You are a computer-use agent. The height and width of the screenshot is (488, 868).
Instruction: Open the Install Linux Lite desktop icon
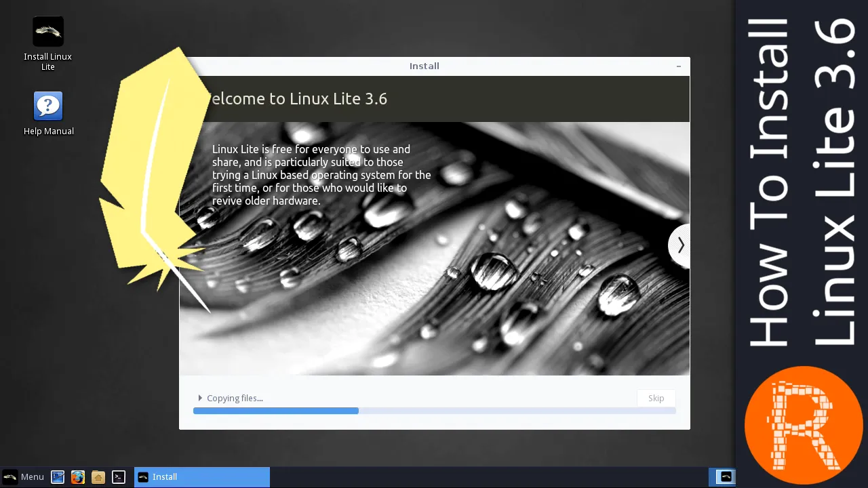coord(47,43)
